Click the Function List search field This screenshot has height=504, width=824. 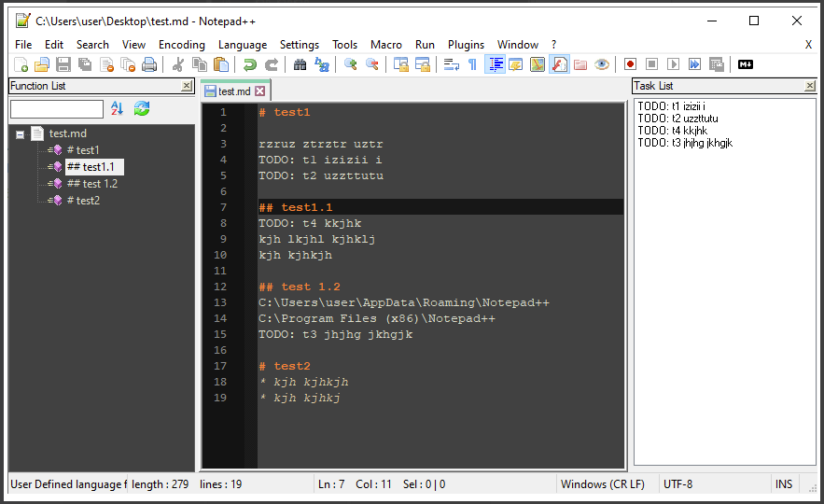pos(57,109)
